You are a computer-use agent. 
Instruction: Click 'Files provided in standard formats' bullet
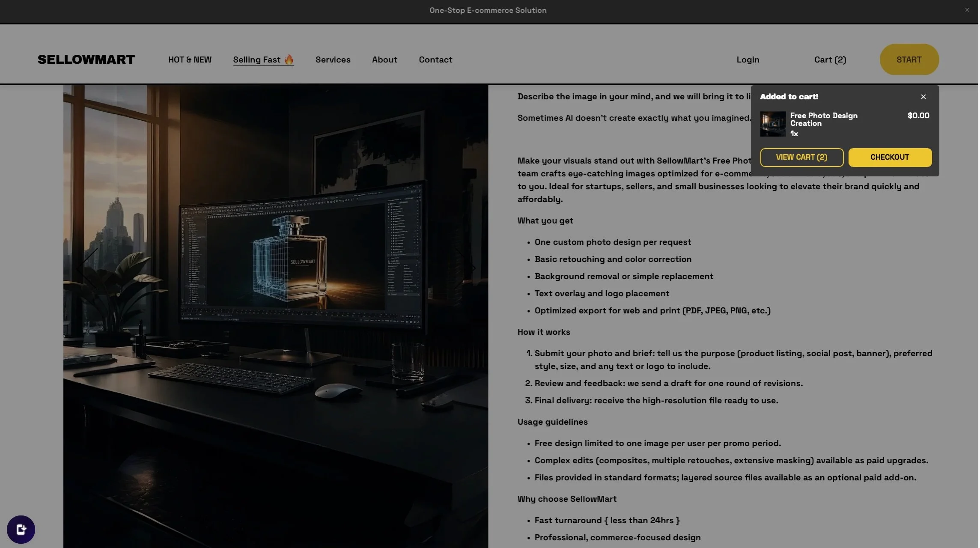point(725,478)
